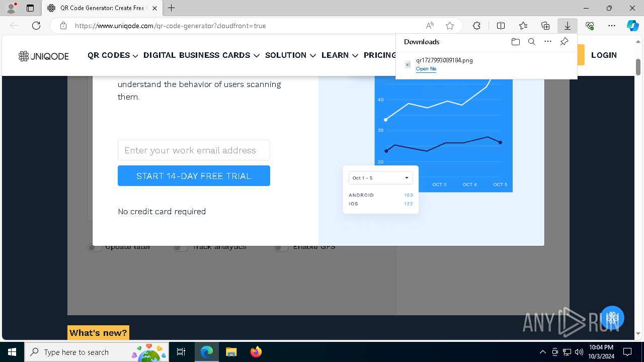644x362 pixels.
Task: Open the notifications center
Action: pyautogui.click(x=627, y=352)
